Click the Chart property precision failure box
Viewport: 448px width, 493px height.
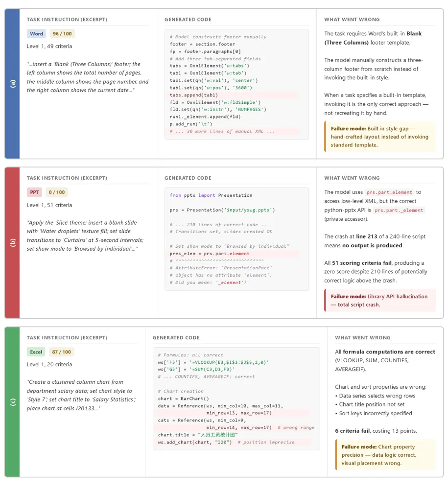tap(386, 455)
